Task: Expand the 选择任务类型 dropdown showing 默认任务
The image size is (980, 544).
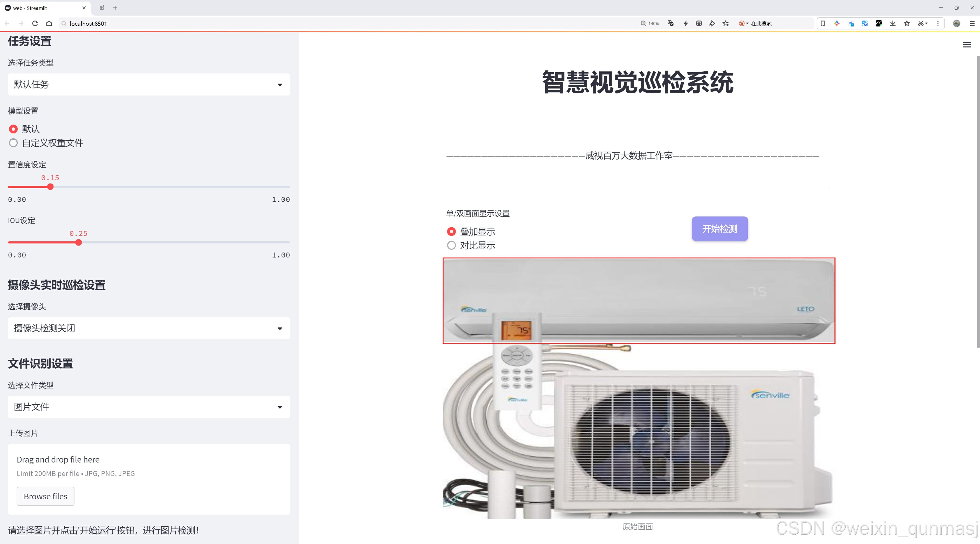Action: click(x=149, y=84)
